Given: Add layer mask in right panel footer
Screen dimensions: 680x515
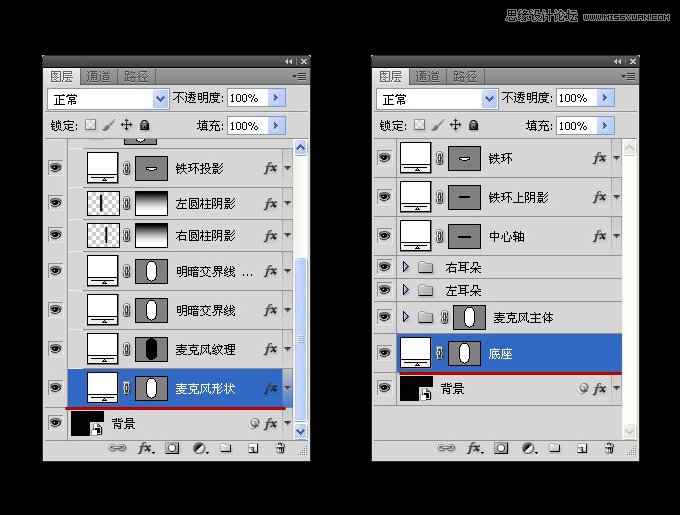Looking at the screenshot, I should (x=501, y=448).
